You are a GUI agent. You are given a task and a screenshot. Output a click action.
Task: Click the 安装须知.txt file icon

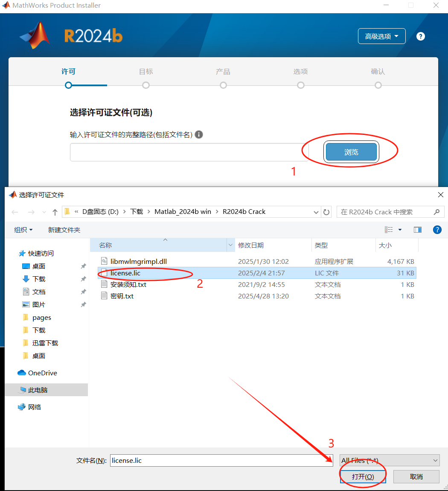click(104, 284)
